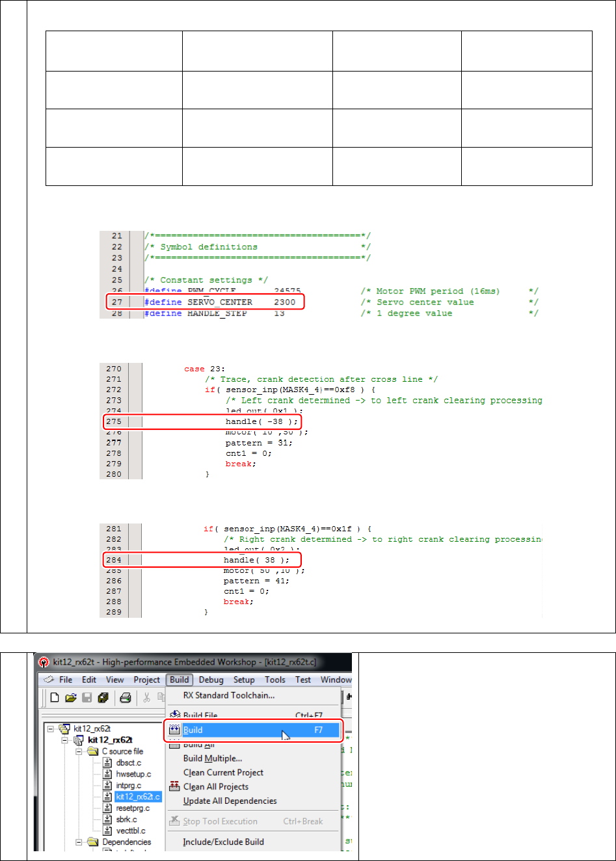Click the sbrk.c file icon
This screenshot has width=616, height=861.
point(108,819)
